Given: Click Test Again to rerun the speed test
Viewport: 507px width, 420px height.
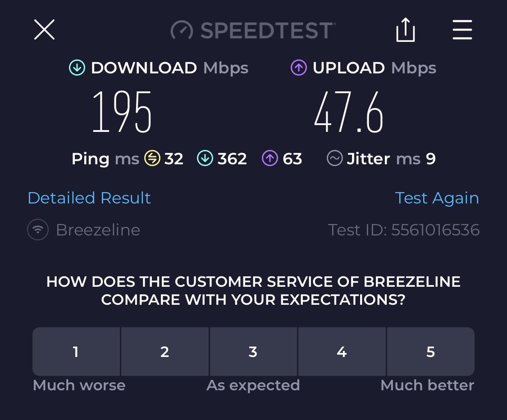Looking at the screenshot, I should coord(437,198).
